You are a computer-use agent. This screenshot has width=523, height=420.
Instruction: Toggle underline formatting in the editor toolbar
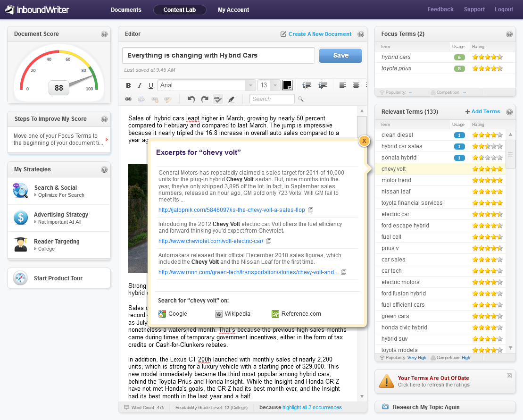coord(151,85)
